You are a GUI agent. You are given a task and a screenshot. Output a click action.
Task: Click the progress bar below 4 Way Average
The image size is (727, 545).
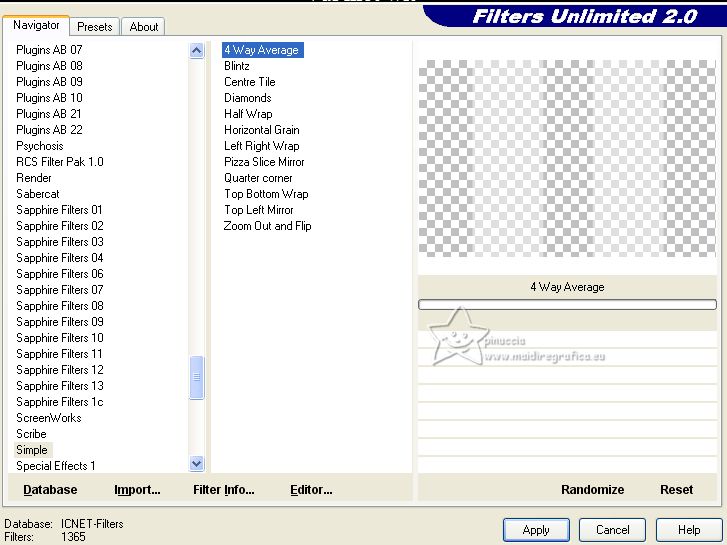567,304
